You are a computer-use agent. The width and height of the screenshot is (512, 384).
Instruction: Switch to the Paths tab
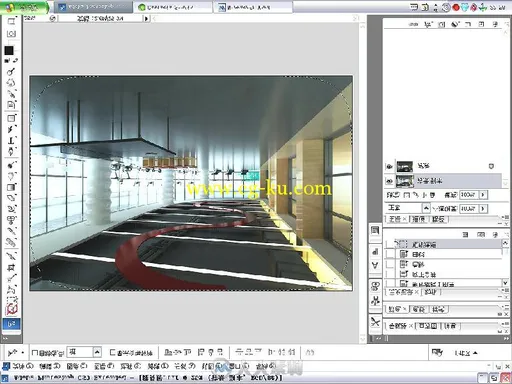[x=439, y=219]
